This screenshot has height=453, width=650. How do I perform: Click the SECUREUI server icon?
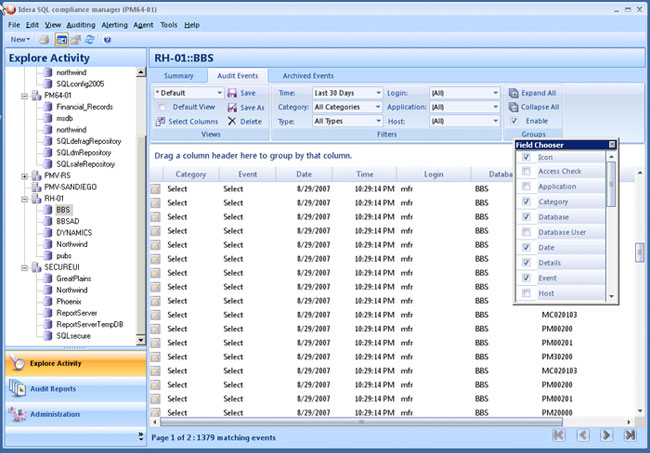pyautogui.click(x=36, y=267)
